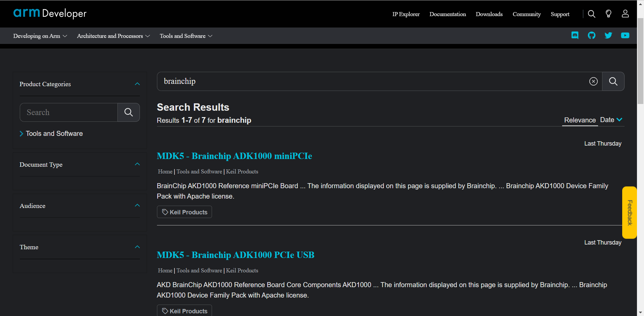Open the YouTube icon link

625,35
